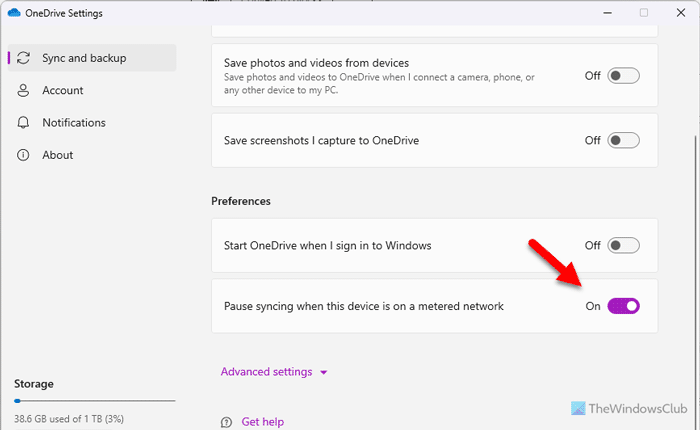Click the Notifications bell icon
Viewport: 700px width, 430px height.
click(x=23, y=123)
